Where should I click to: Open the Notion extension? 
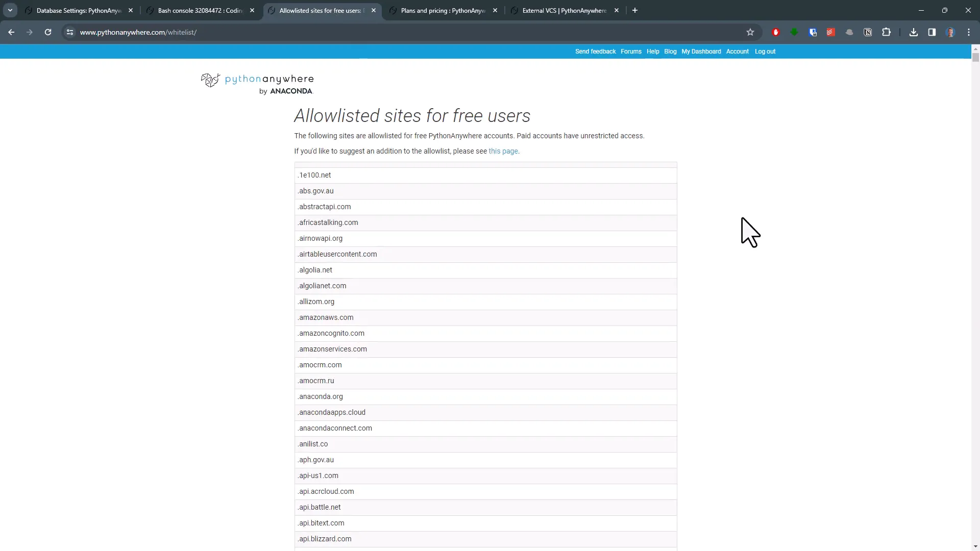pos(868,32)
